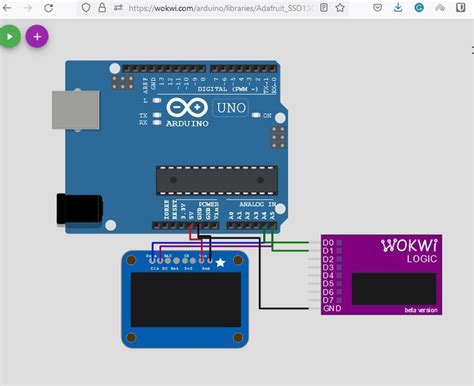Open the shield tracking protection icon

click(x=86, y=8)
